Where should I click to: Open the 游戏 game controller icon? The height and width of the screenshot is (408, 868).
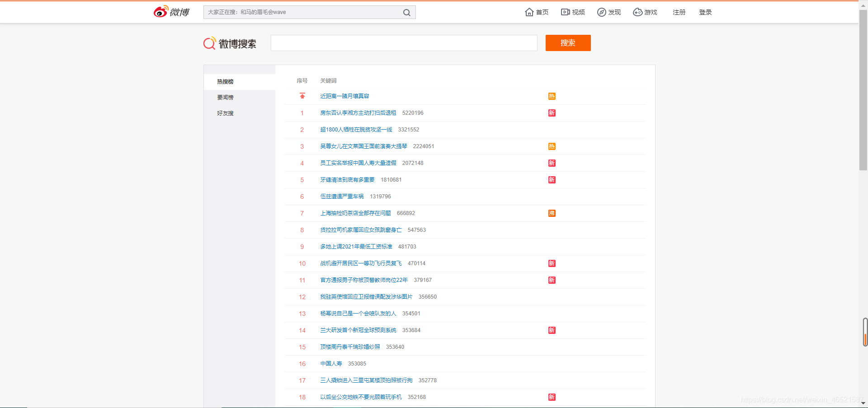(x=637, y=12)
